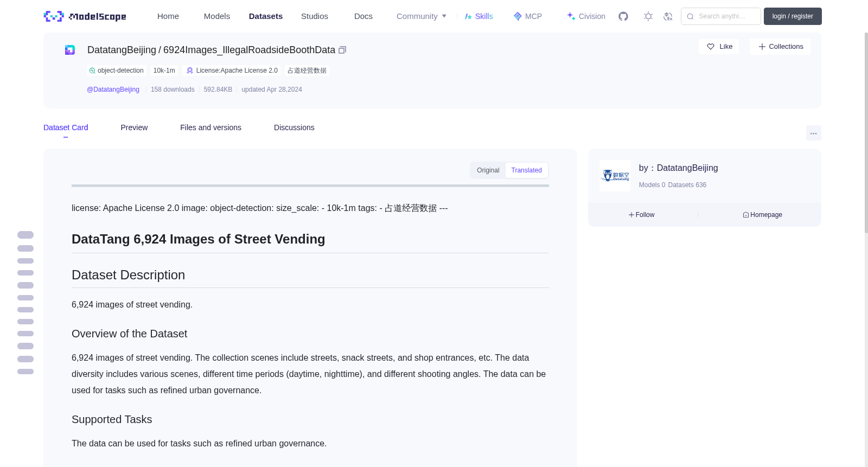Image resolution: width=868 pixels, height=467 pixels.
Task: View the Discussions tab
Action: 294,127
